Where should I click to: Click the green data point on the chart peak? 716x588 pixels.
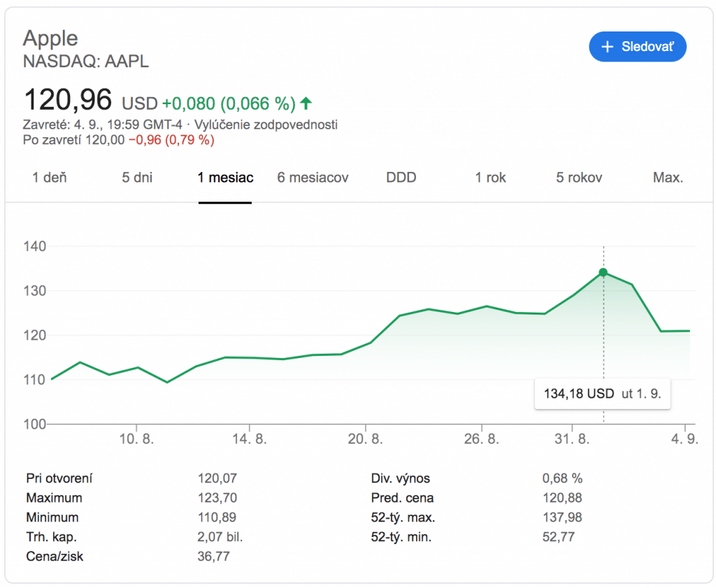(603, 273)
